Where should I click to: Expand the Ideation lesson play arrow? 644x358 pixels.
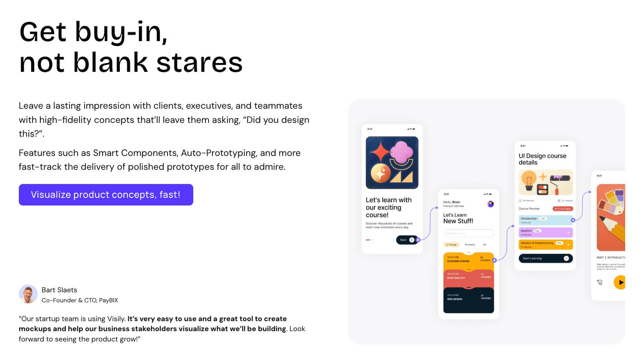pyautogui.click(x=568, y=232)
